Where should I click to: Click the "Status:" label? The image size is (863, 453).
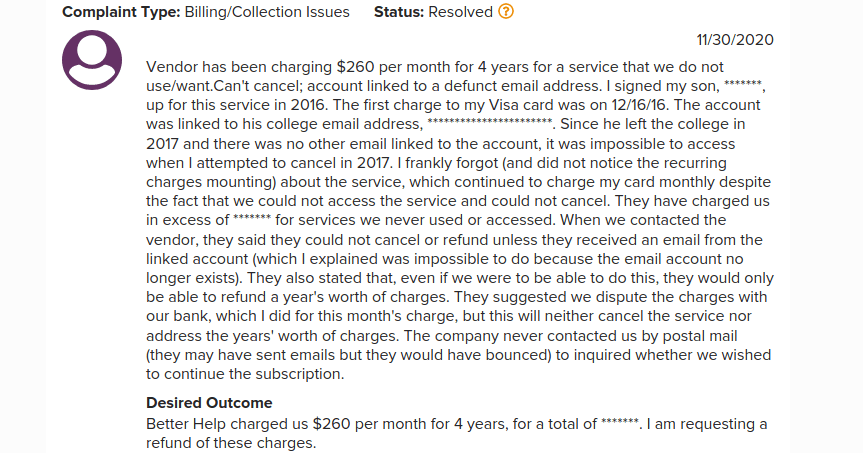[403, 13]
